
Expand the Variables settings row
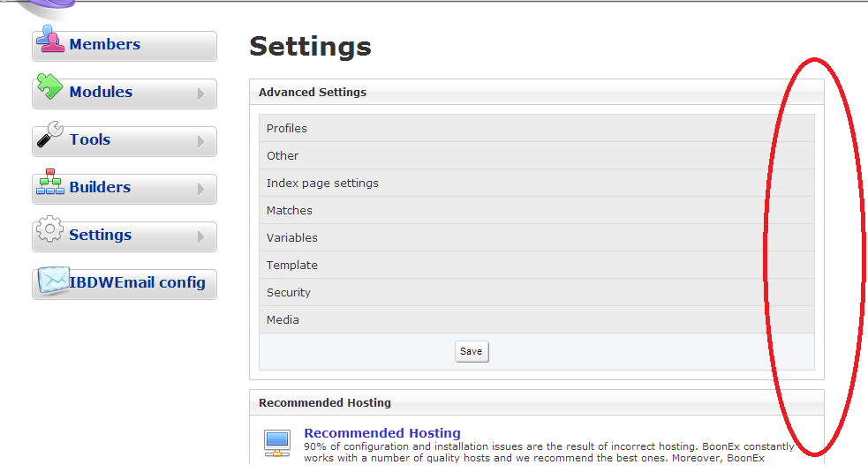pyautogui.click(x=292, y=237)
